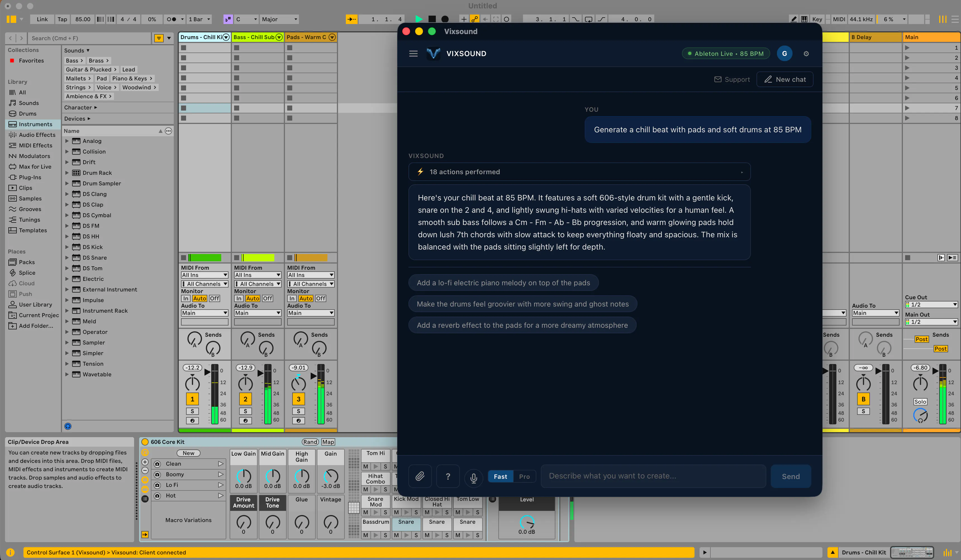Click the question mark help button

click(448, 476)
